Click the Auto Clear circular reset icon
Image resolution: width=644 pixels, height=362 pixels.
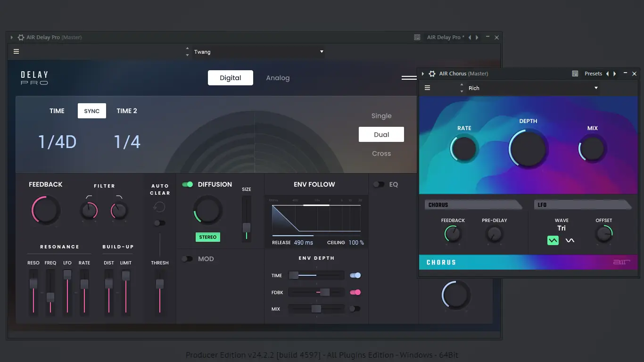tap(159, 207)
